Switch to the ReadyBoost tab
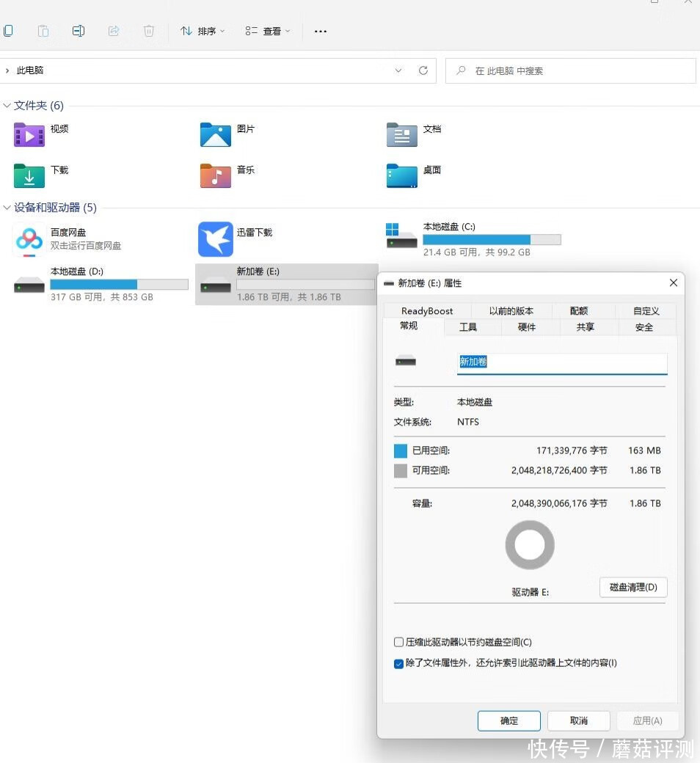 pyautogui.click(x=427, y=311)
